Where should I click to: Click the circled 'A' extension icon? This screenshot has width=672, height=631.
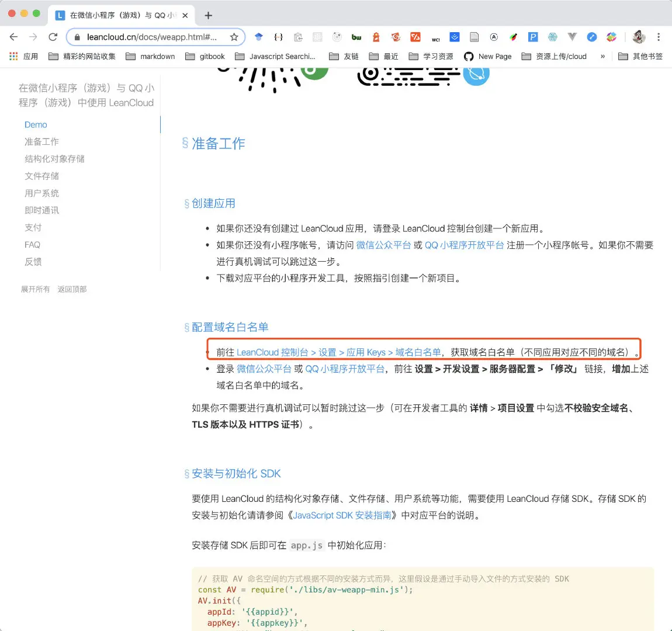[x=494, y=37]
